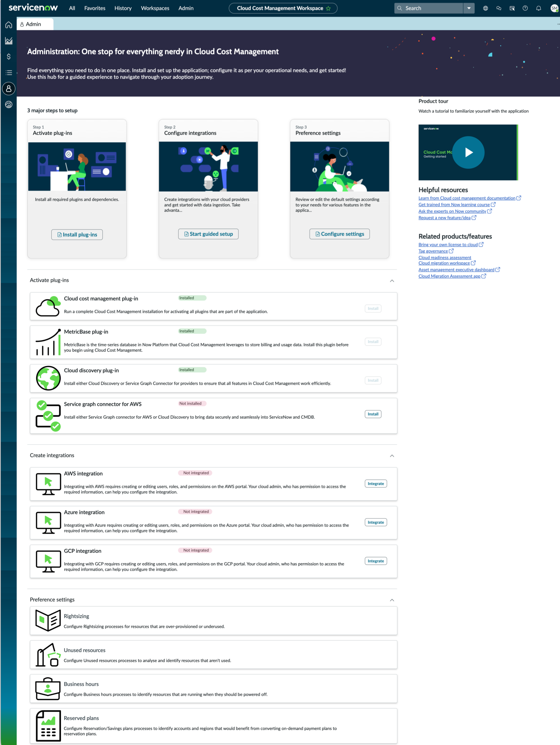Screen dimensions: 560x745
Task: Open the list icon in left sidebar
Action: click(9, 73)
